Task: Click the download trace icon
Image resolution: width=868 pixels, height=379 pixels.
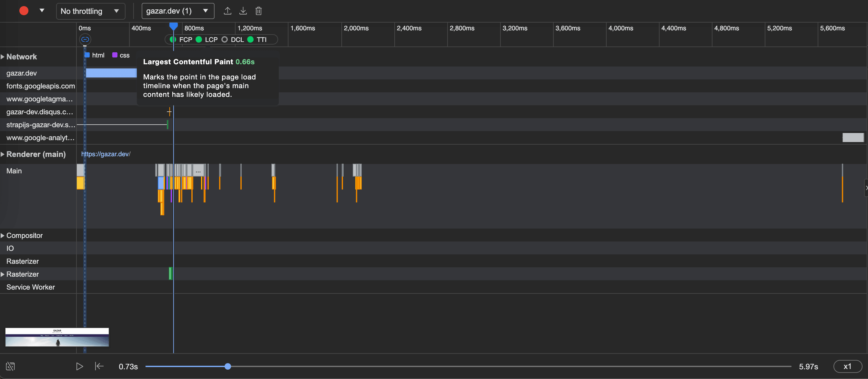Action: pos(242,11)
